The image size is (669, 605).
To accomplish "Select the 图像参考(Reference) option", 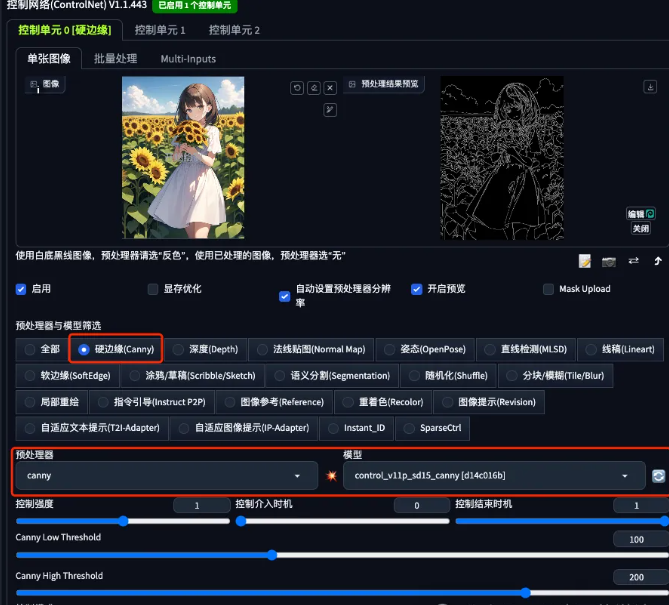I will (x=274, y=402).
